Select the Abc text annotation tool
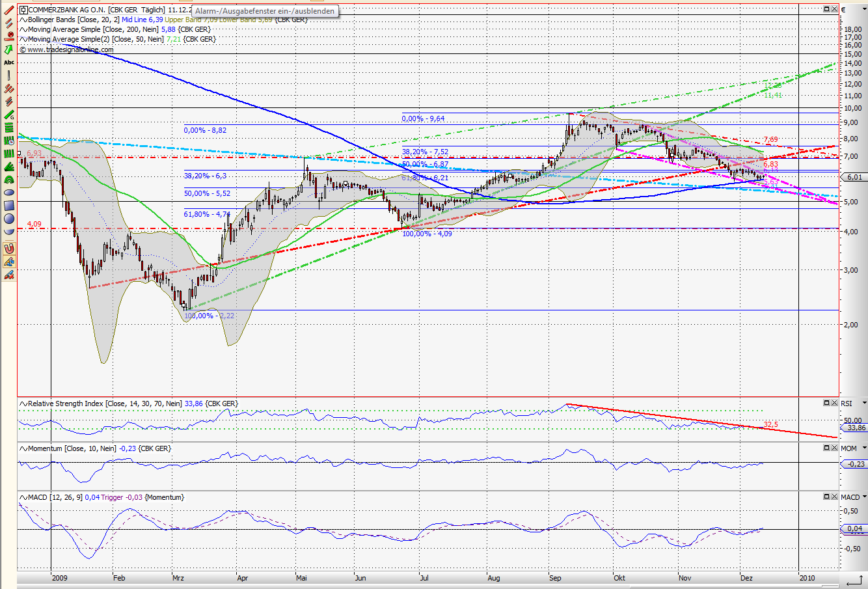 9,62
